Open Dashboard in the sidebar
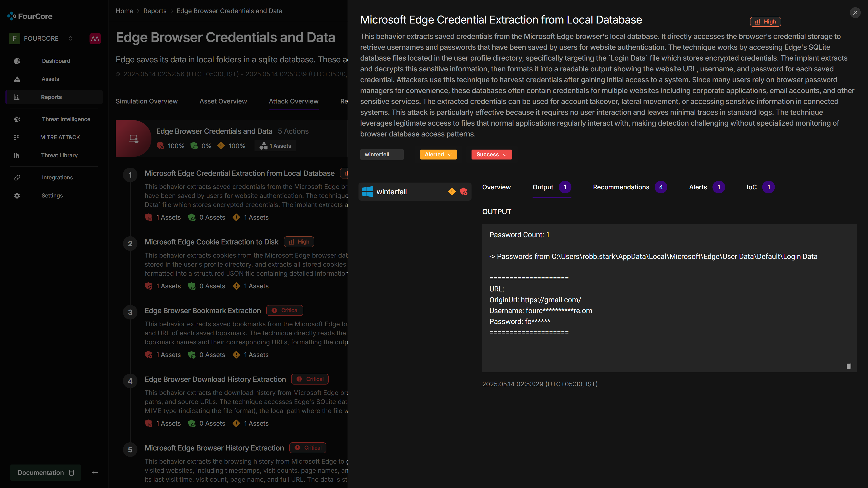The image size is (868, 488). coord(54,61)
